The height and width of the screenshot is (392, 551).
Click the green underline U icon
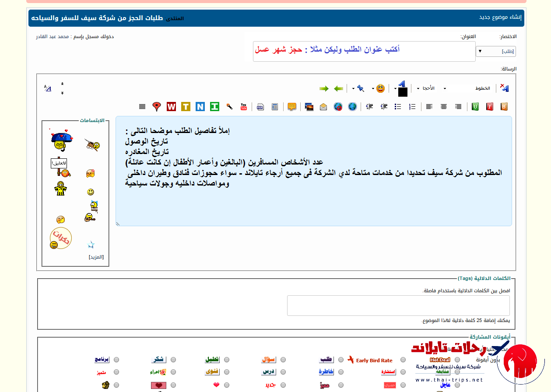coord(475,106)
